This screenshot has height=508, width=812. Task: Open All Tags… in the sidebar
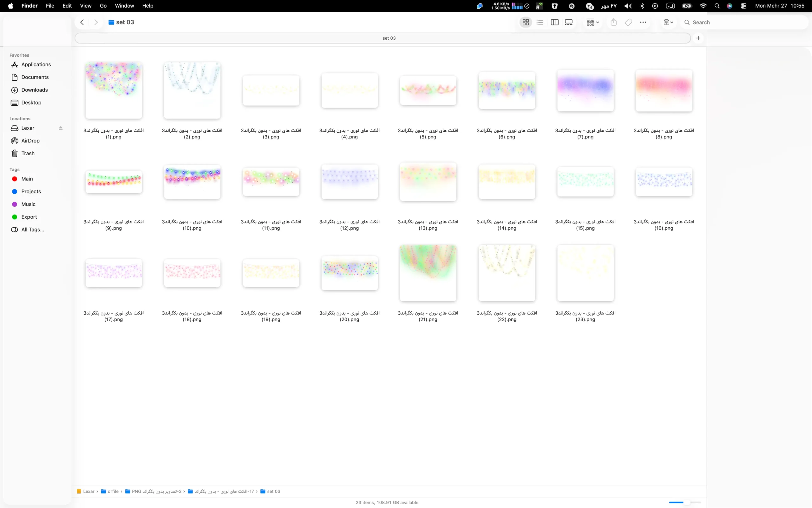[33, 230]
